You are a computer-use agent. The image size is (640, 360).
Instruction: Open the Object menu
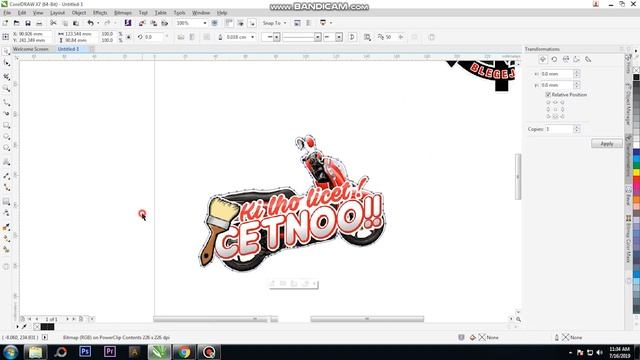tap(79, 13)
